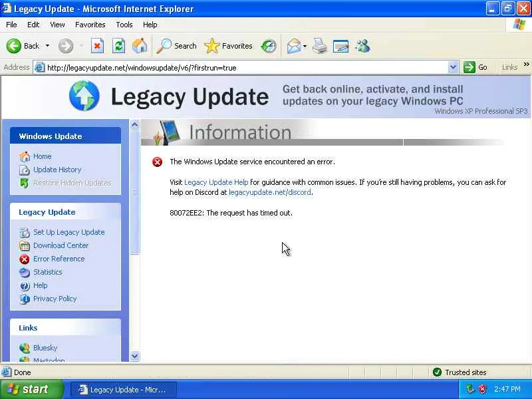Open the Favorites menu
Viewport: 532px width, 399px height.
click(x=90, y=25)
